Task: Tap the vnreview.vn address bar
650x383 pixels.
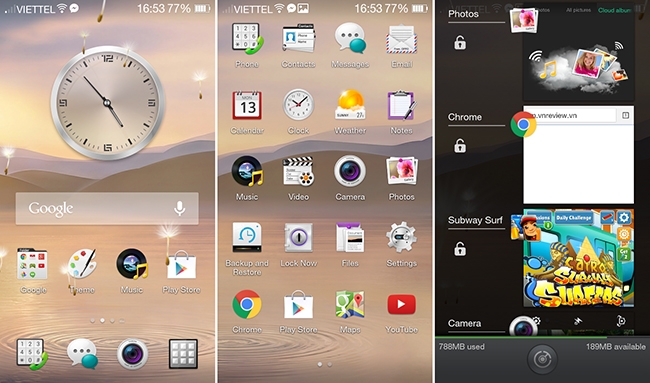Action: coord(574,116)
